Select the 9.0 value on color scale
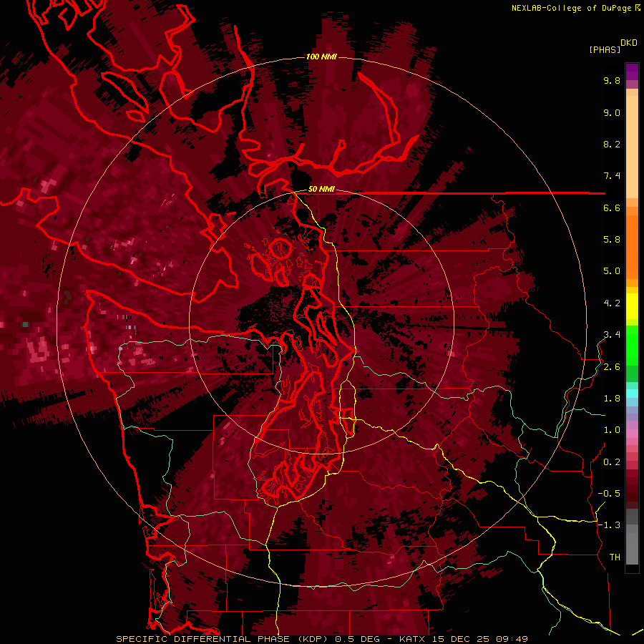Viewport: 644px width, 644px height. pos(612,112)
